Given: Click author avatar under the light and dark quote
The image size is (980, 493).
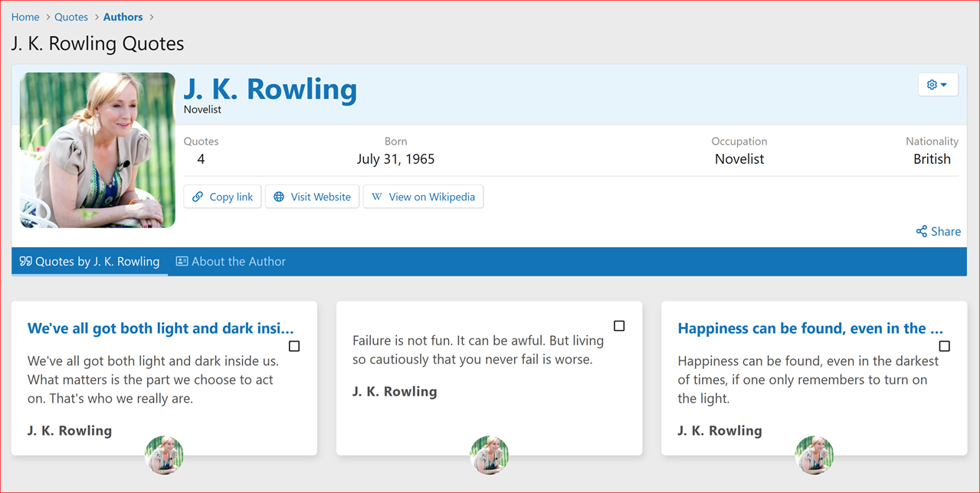Looking at the screenshot, I should tap(164, 455).
